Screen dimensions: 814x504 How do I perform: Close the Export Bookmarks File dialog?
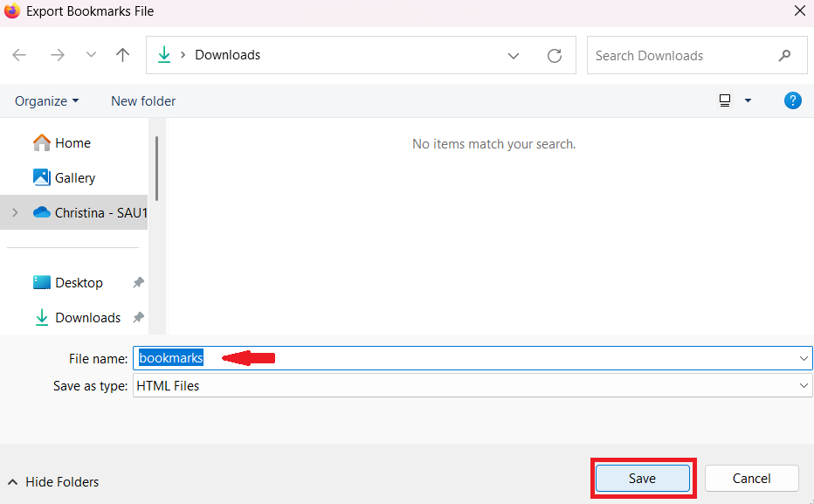pyautogui.click(x=800, y=10)
